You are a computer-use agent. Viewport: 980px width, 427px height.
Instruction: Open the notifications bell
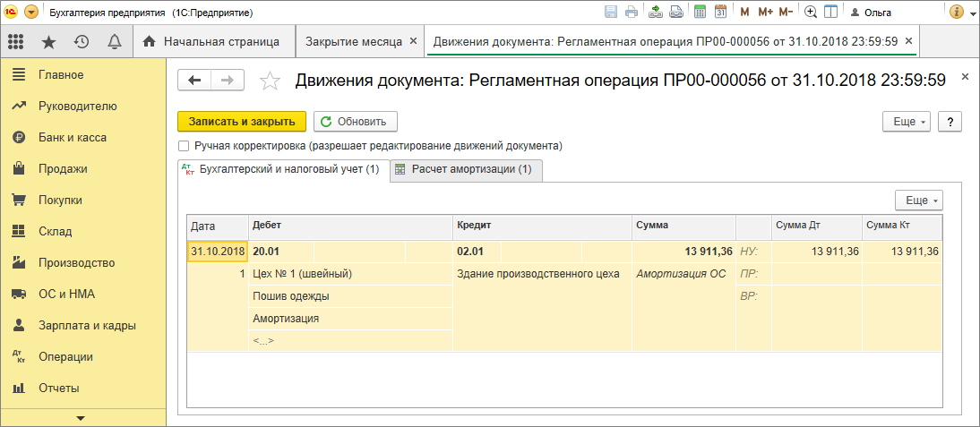(x=114, y=42)
